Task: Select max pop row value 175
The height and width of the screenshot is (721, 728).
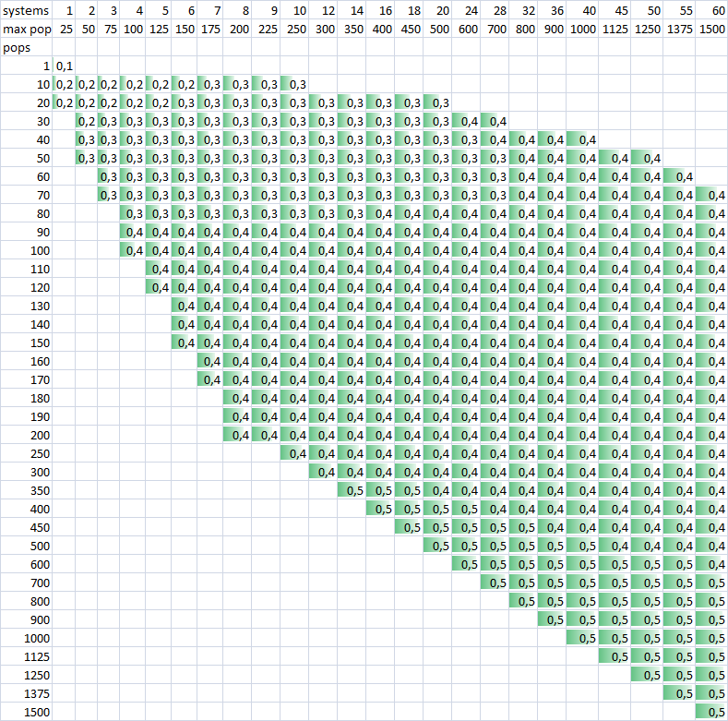Action: pos(209,29)
